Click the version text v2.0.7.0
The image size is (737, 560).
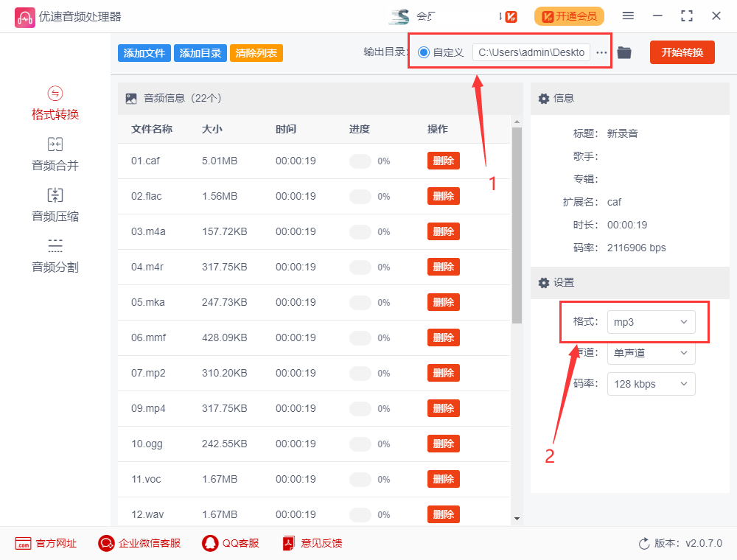(704, 544)
